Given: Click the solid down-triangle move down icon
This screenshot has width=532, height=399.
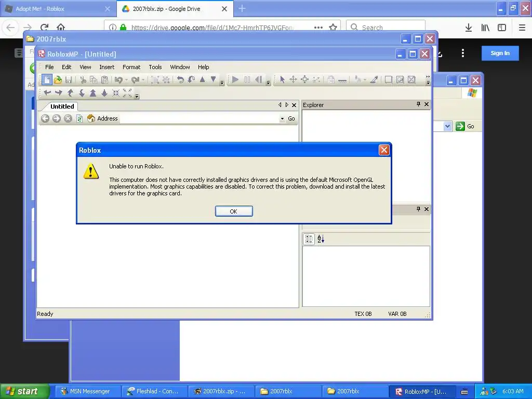Looking at the screenshot, I should [x=213, y=79].
